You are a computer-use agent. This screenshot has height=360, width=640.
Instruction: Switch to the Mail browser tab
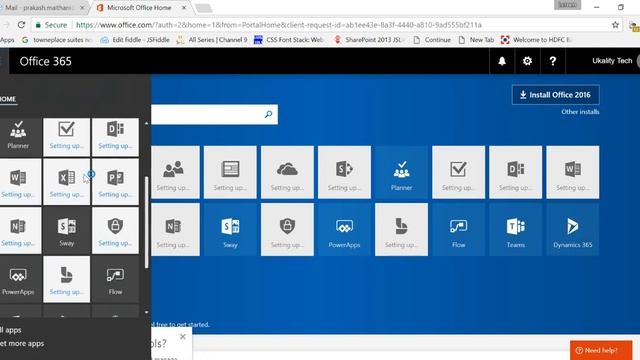click(x=41, y=8)
